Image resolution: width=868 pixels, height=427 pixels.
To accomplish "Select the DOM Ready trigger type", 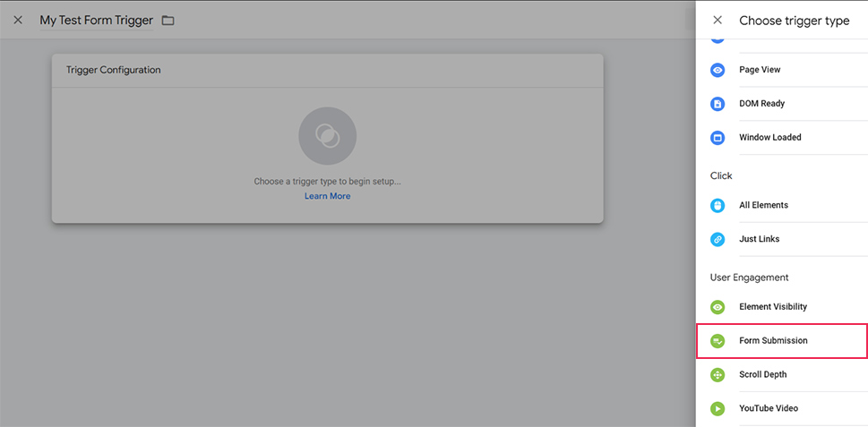I will (782, 104).
